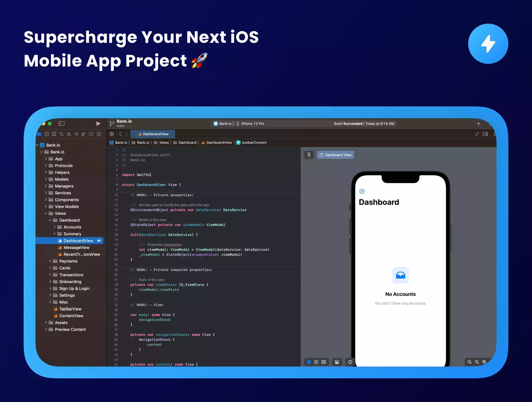The width and height of the screenshot is (532, 402).
Task: Select the Assets folder
Action: (58, 322)
